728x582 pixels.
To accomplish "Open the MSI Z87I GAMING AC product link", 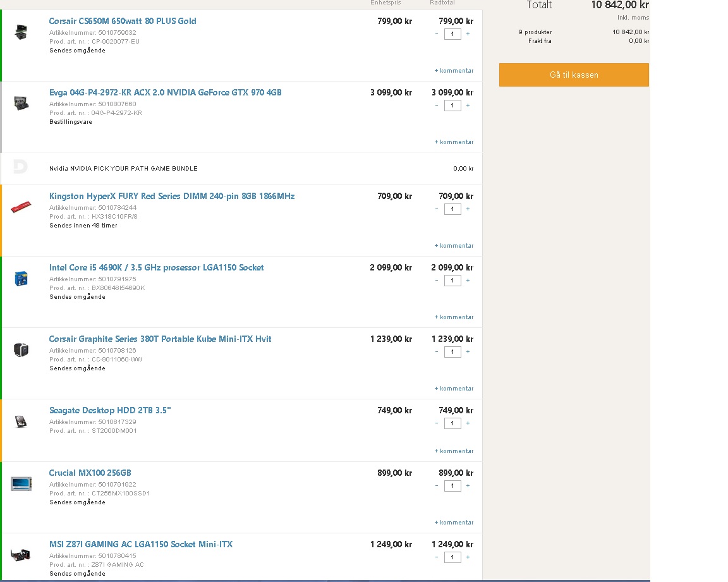I will (x=141, y=544).
